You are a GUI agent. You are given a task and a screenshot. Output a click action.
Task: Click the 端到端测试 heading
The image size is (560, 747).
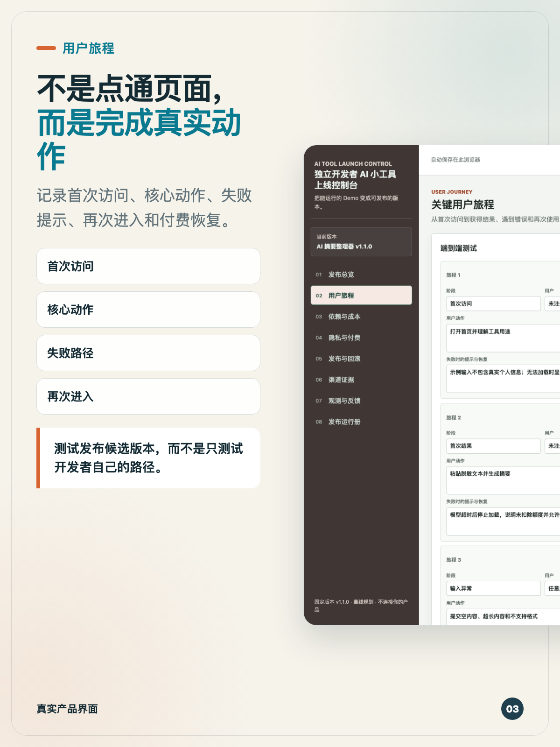click(459, 248)
